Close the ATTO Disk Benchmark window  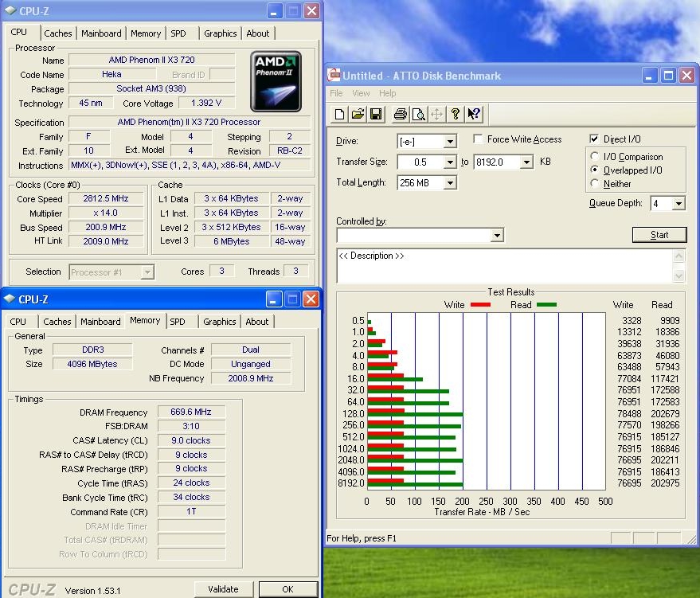click(687, 76)
